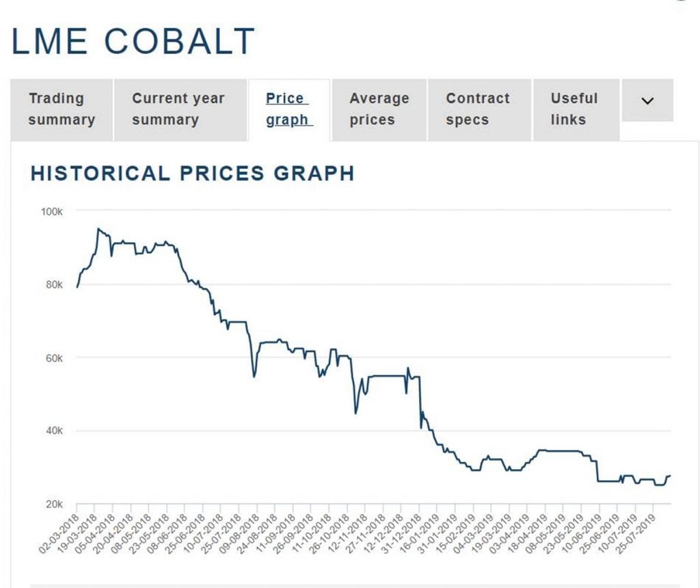Go to the Average prices tab
This screenshot has width=700, height=588.
click(x=379, y=109)
